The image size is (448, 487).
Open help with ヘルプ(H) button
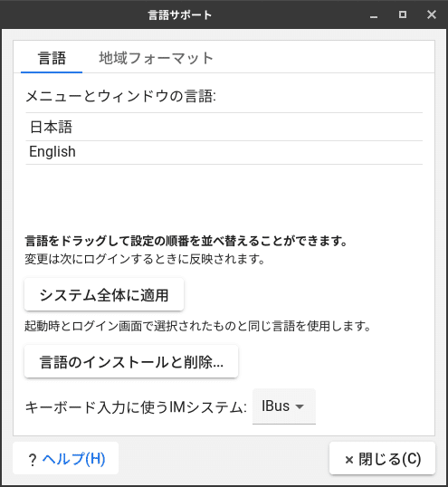pyautogui.click(x=66, y=458)
